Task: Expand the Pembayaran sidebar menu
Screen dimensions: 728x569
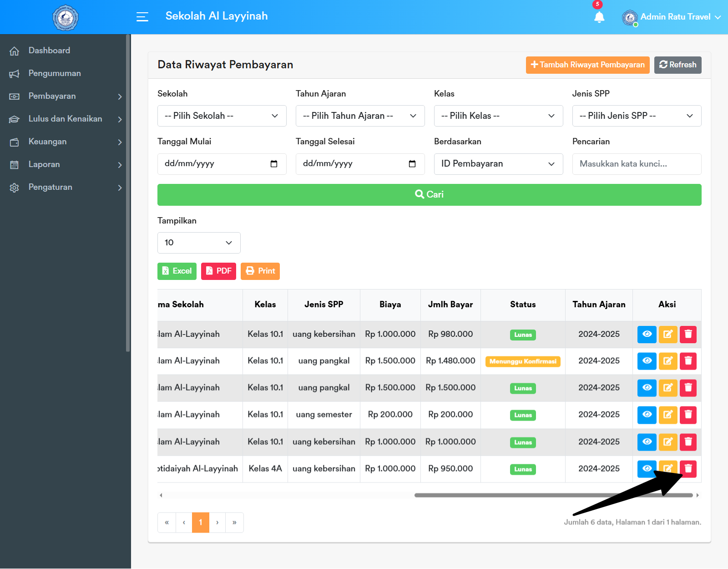Action: [x=66, y=96]
